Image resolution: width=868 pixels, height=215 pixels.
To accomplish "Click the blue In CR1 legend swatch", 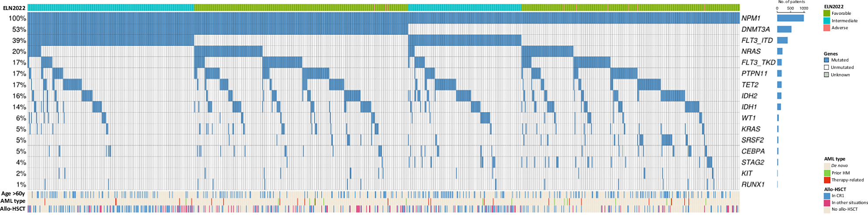I will [827, 196].
